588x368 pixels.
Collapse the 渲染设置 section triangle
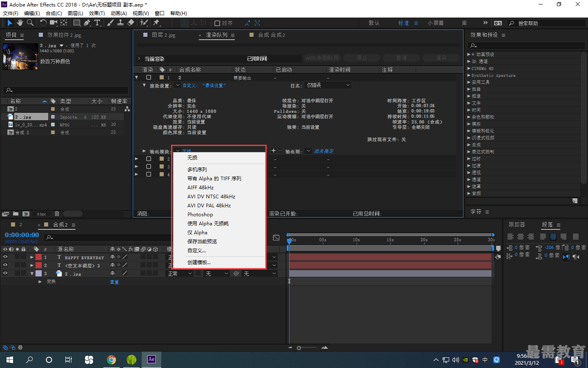[x=144, y=85]
